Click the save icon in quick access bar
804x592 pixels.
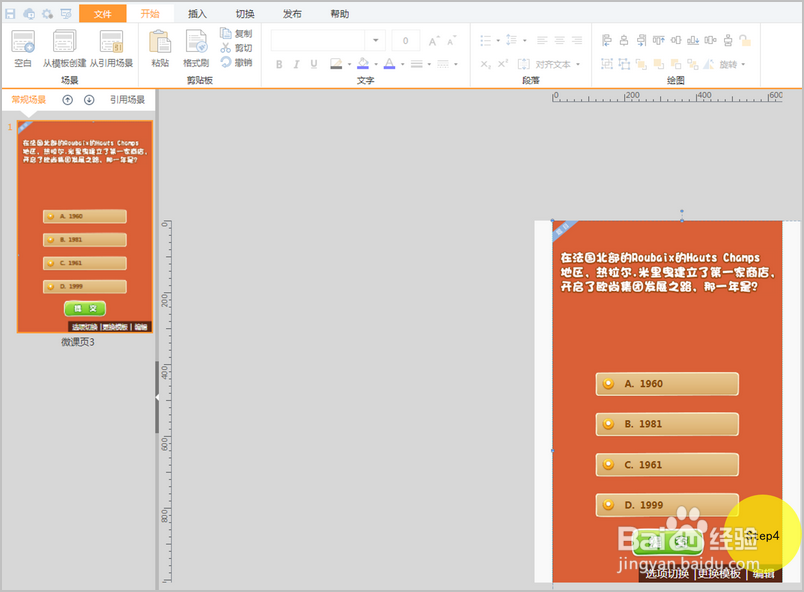pos(10,14)
